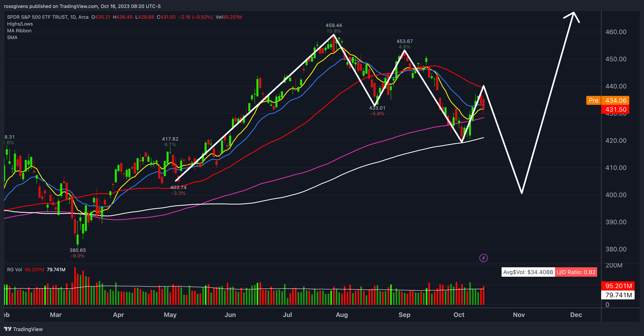Click the 95.201M volume axis label
The image size is (644, 336).
pos(618,286)
